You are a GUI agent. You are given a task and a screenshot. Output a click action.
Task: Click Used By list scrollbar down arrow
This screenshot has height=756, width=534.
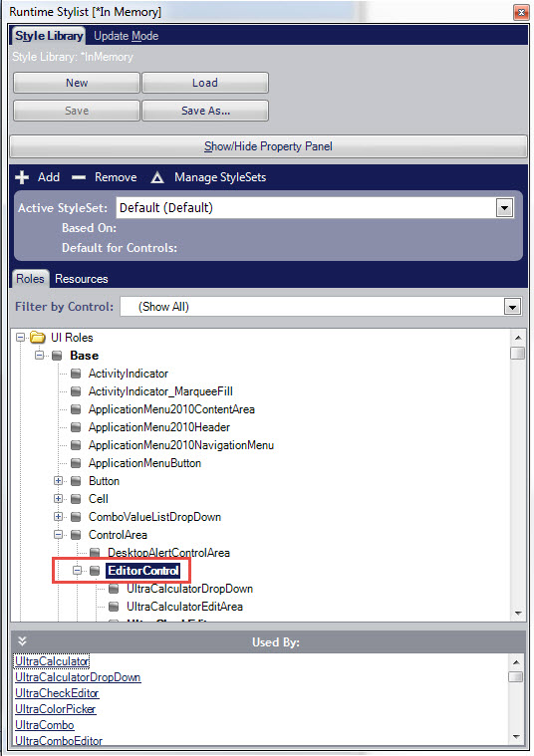tap(516, 737)
